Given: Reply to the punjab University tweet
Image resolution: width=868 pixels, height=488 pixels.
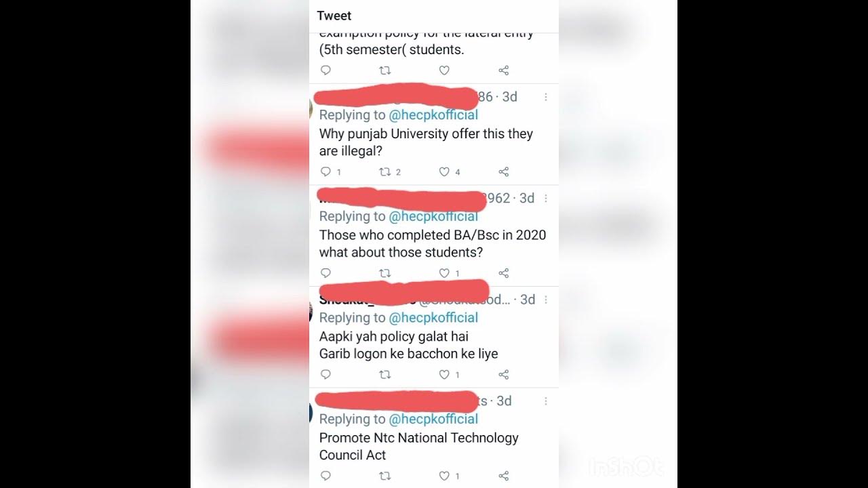Looking at the screenshot, I should coord(325,171).
